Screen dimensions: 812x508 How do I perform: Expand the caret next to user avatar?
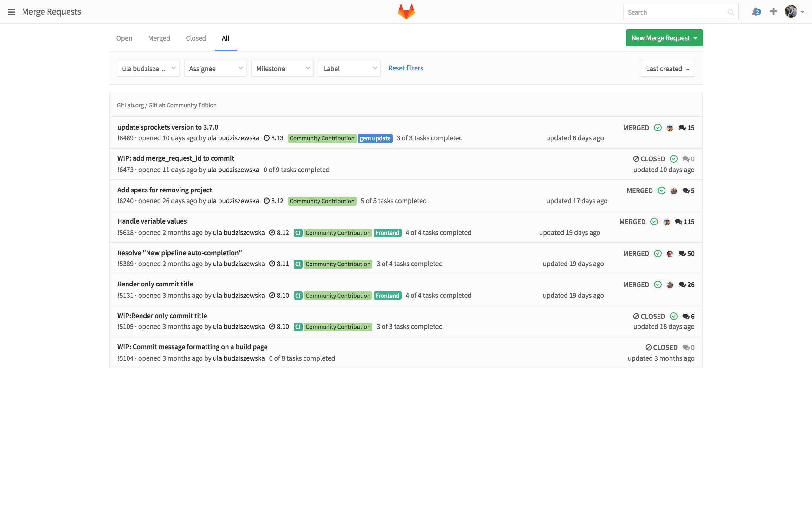click(802, 12)
